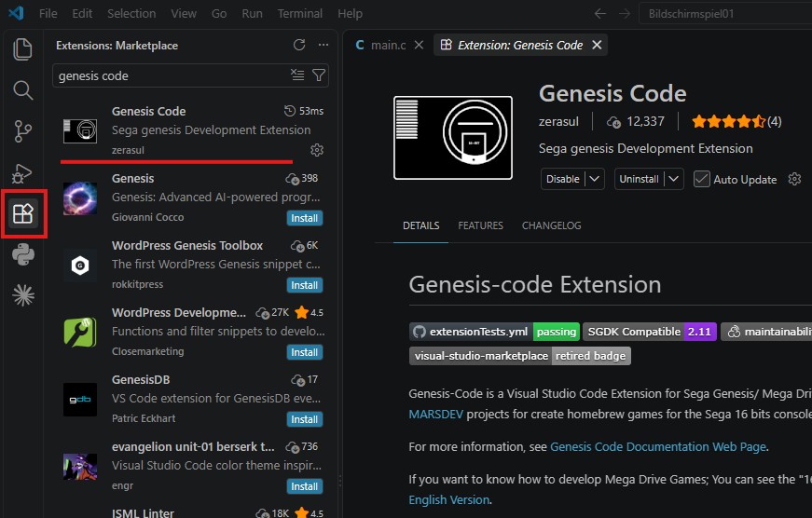Open the File menu
The image size is (812, 518).
coord(48,13)
